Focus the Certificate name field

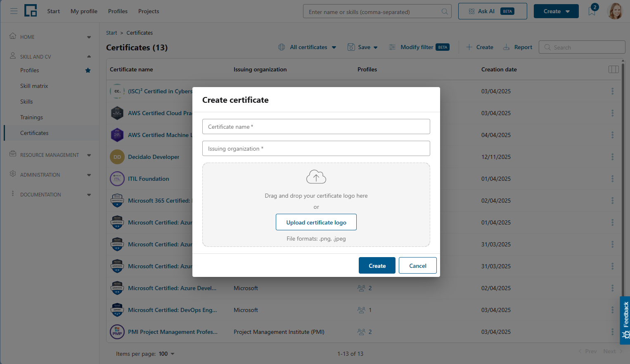coord(316,127)
